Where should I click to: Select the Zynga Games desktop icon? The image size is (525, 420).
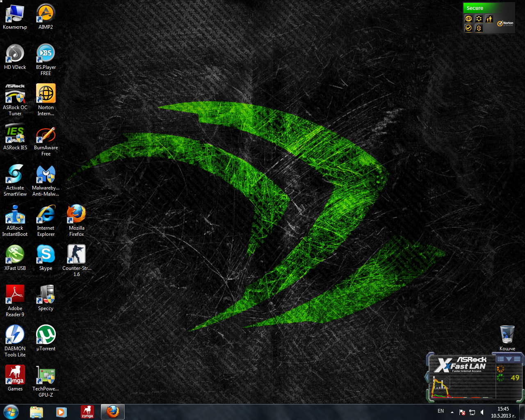[15, 379]
